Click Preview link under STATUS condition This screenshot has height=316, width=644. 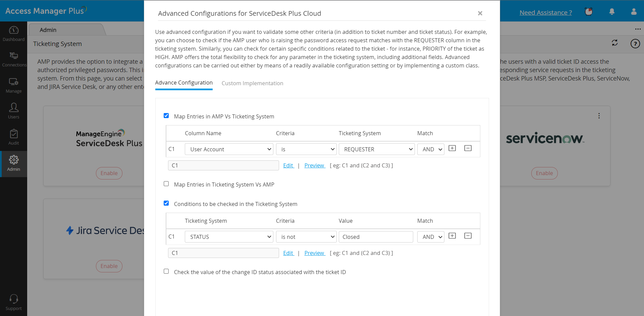click(x=314, y=253)
